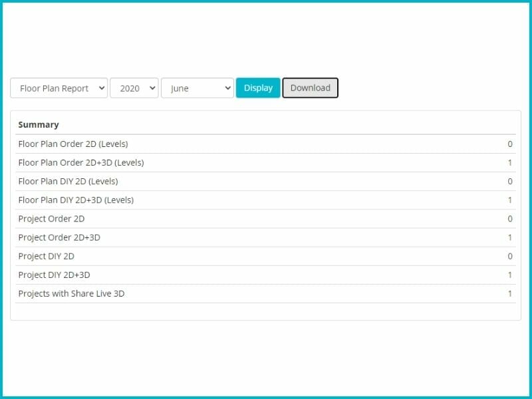Click the count value for Projects with Share Live 3D
The height and width of the screenshot is (399, 532).
click(x=510, y=293)
